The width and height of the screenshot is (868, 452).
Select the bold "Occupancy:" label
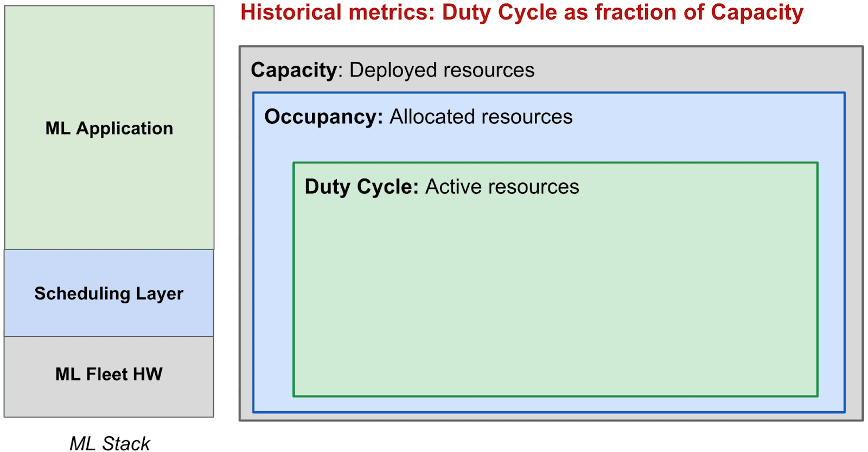323,117
